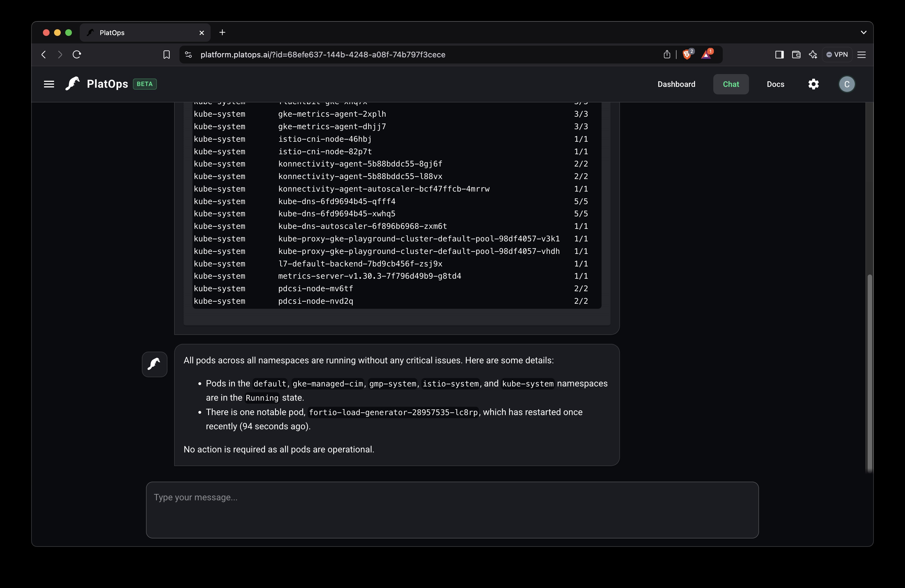This screenshot has width=905, height=588.
Task: Click the VPN button
Action: click(837, 55)
